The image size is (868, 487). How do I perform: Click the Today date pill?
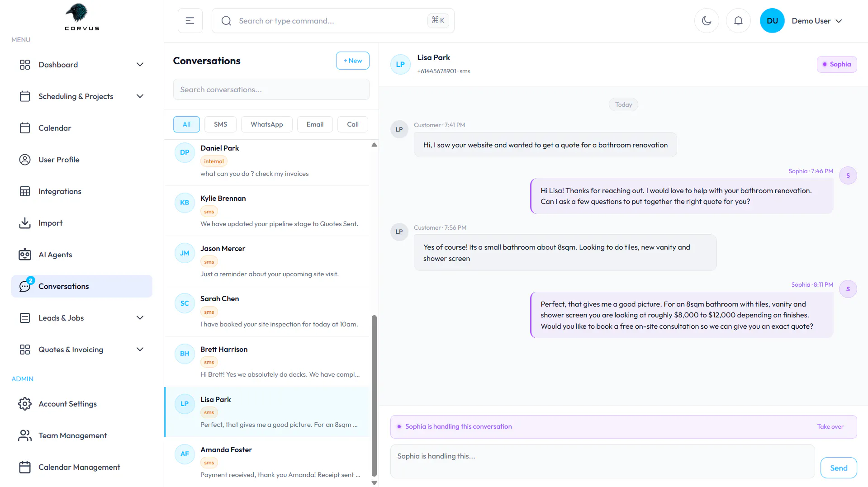click(623, 104)
